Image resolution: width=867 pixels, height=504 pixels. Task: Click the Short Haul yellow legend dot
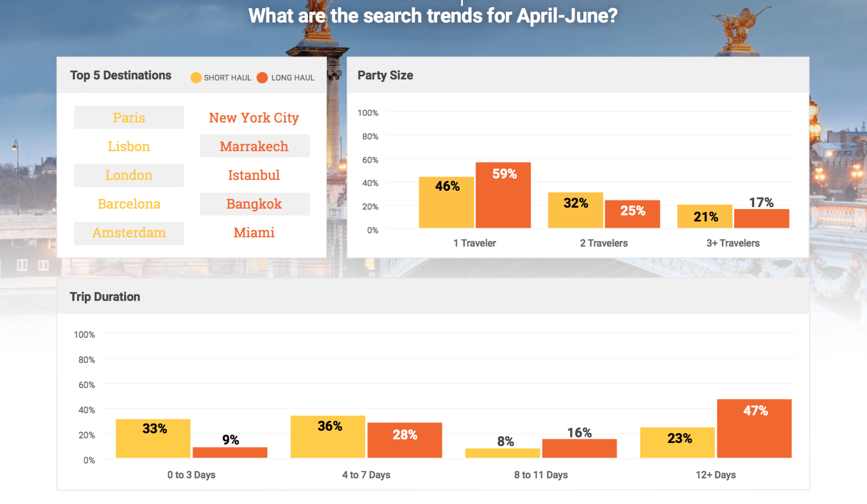click(196, 77)
